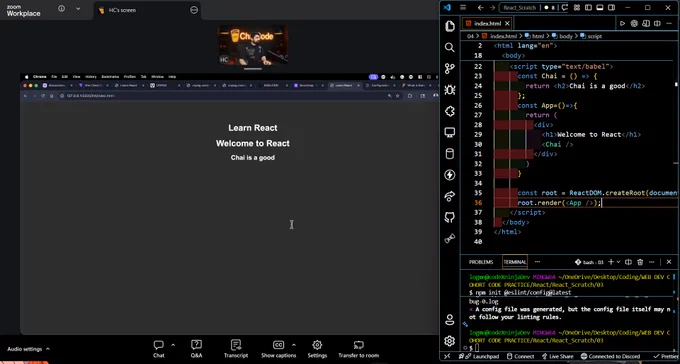
Task: Click the shared Chrome address bar
Action: coord(223,95)
